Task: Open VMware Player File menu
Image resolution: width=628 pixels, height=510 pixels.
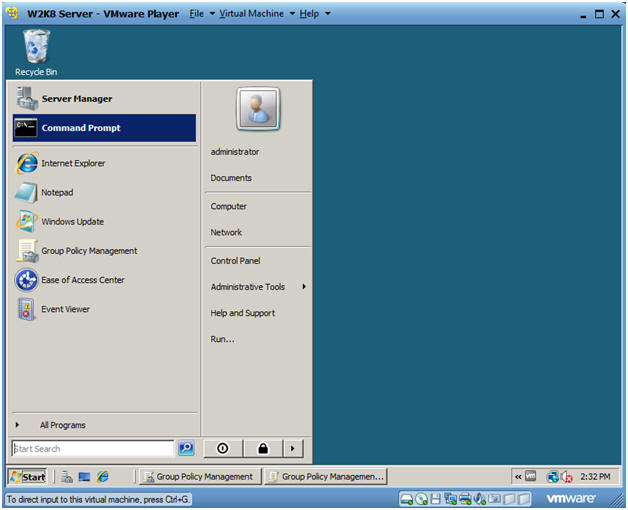Action: (196, 14)
